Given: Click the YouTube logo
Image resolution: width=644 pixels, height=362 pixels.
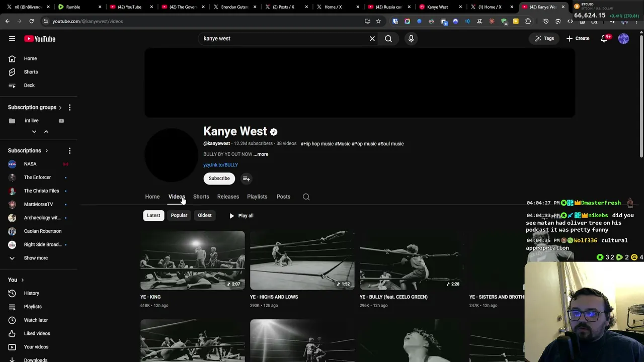Looking at the screenshot, I should (x=40, y=39).
